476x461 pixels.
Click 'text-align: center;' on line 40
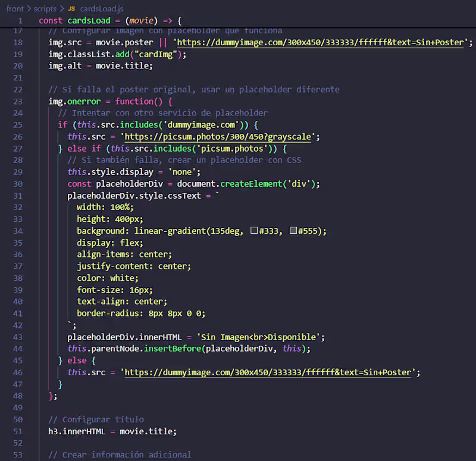(x=122, y=302)
